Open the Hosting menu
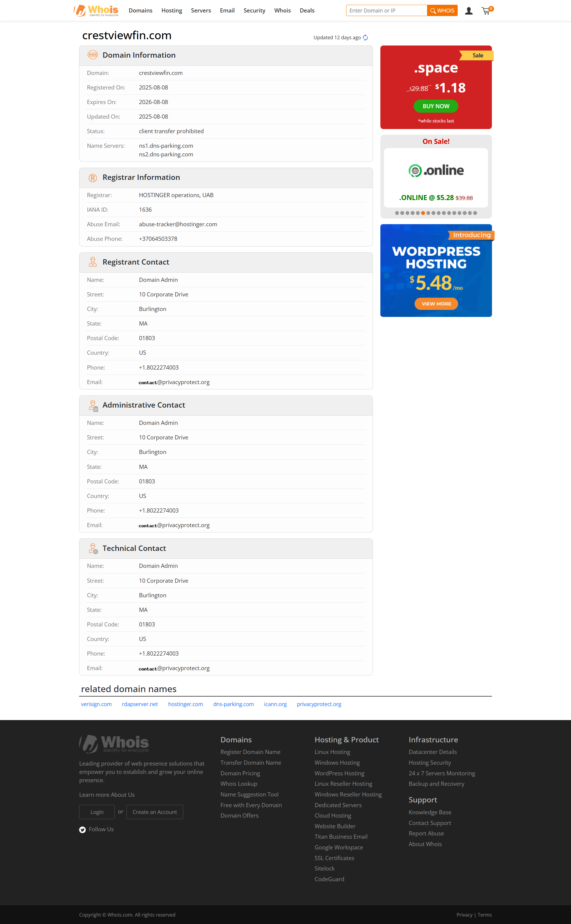Screen dimensions: 571x924 172,11
